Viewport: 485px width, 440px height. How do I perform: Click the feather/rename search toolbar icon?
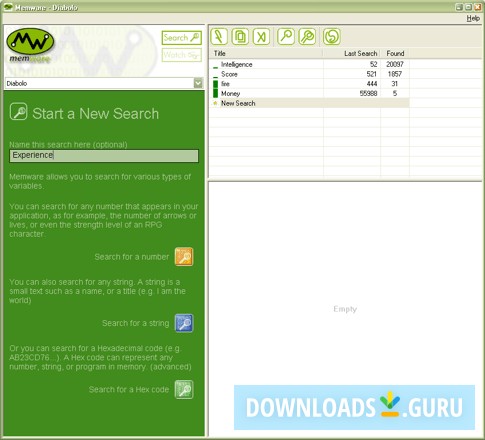click(219, 36)
